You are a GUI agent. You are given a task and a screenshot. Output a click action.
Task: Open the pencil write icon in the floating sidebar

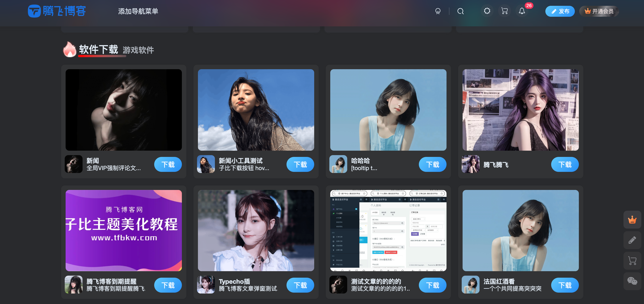[x=632, y=240]
